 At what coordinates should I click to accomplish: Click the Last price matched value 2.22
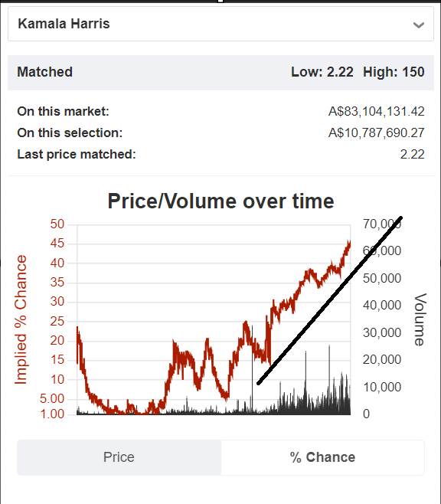[412, 154]
